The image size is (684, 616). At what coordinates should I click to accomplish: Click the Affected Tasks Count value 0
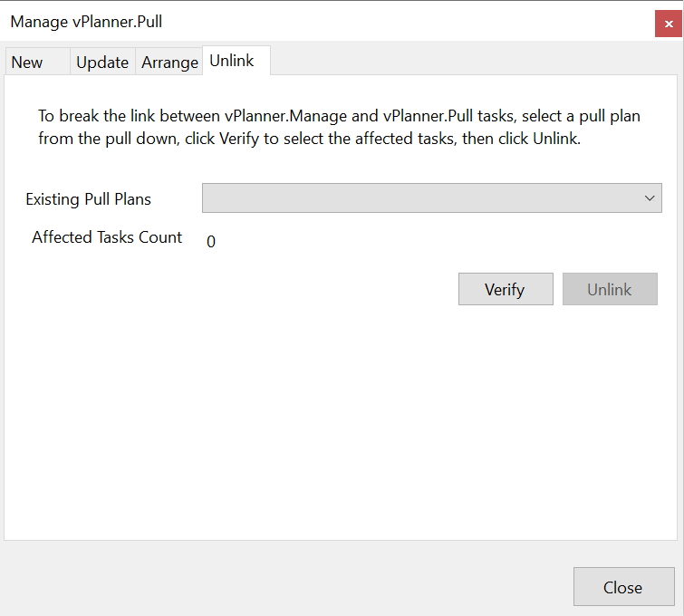(x=211, y=241)
